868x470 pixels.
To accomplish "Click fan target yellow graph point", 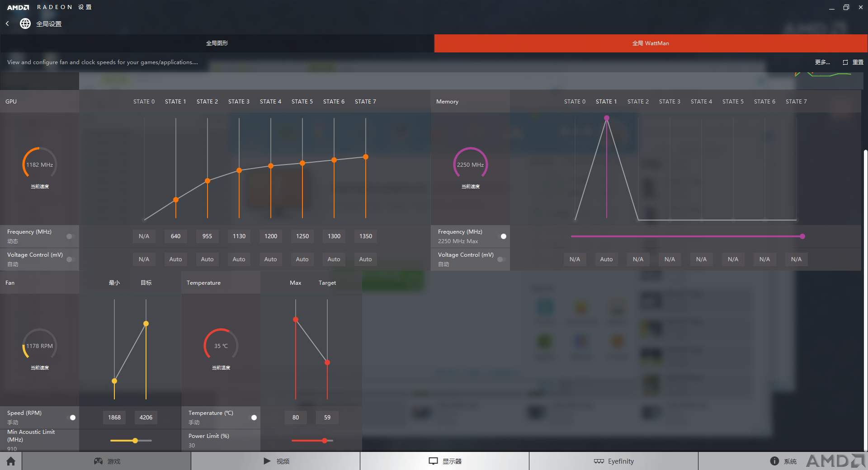I will [x=146, y=324].
